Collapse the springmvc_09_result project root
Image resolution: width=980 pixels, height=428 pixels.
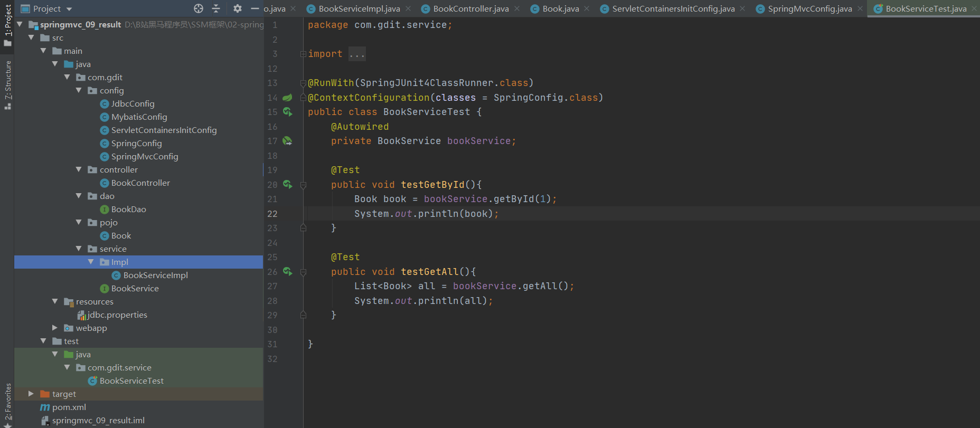click(20, 24)
